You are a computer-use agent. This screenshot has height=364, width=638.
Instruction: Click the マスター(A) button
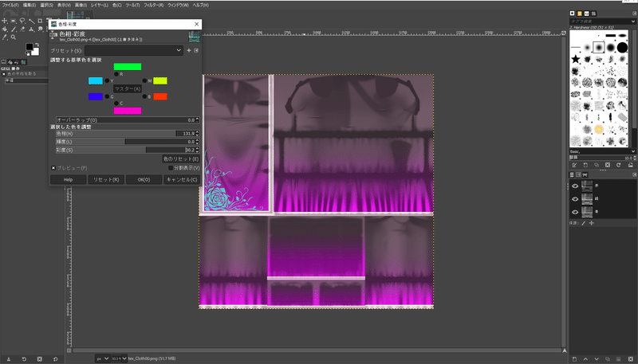point(128,89)
